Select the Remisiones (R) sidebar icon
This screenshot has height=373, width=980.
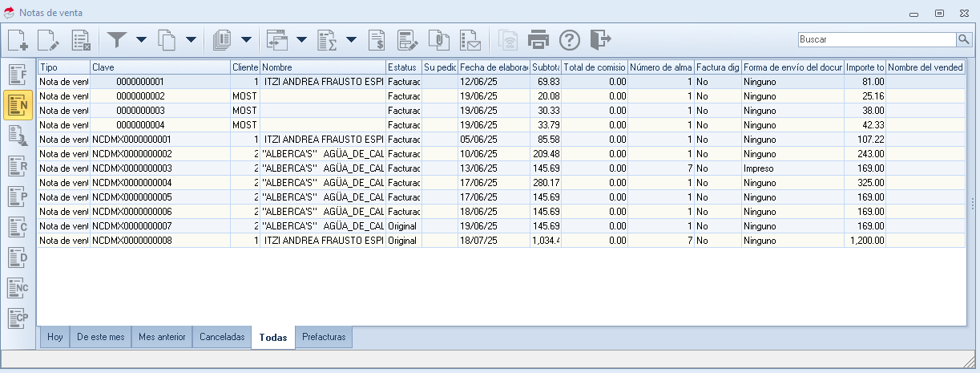coord(18,166)
